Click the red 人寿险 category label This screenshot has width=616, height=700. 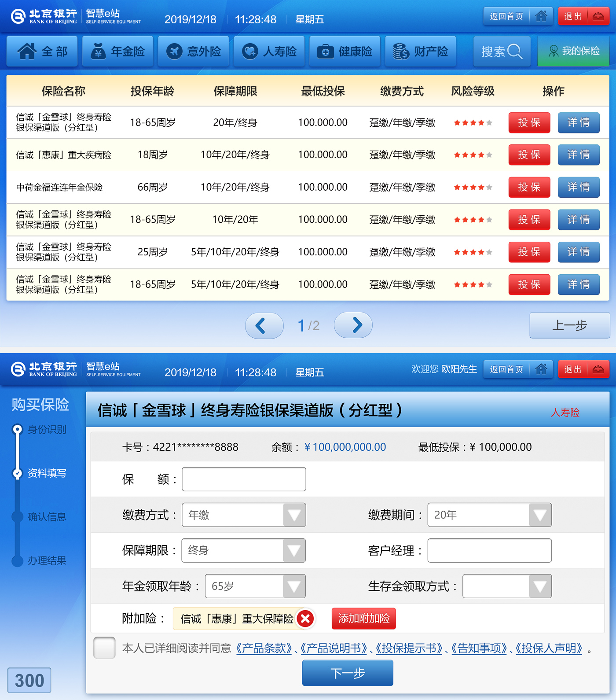point(565,413)
